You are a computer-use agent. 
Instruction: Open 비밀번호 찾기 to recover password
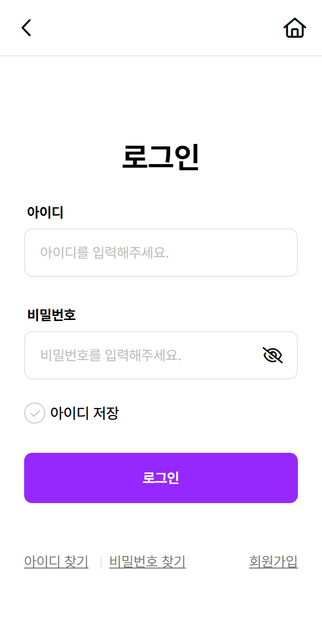pyautogui.click(x=147, y=561)
